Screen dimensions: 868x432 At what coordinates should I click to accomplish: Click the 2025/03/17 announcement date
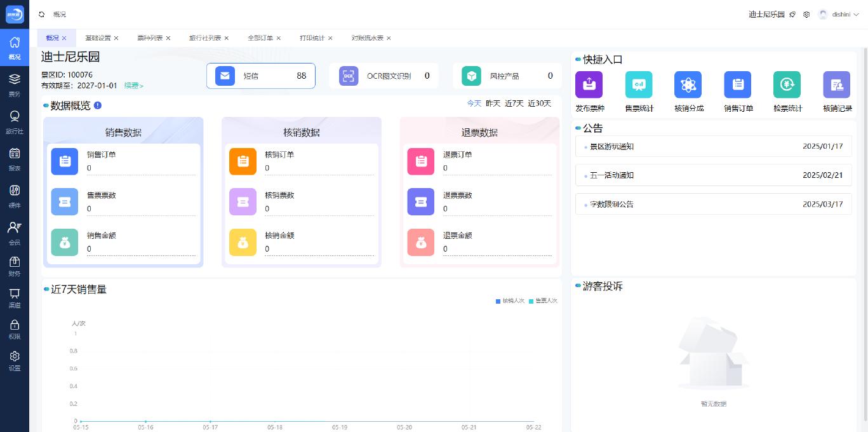(x=823, y=204)
